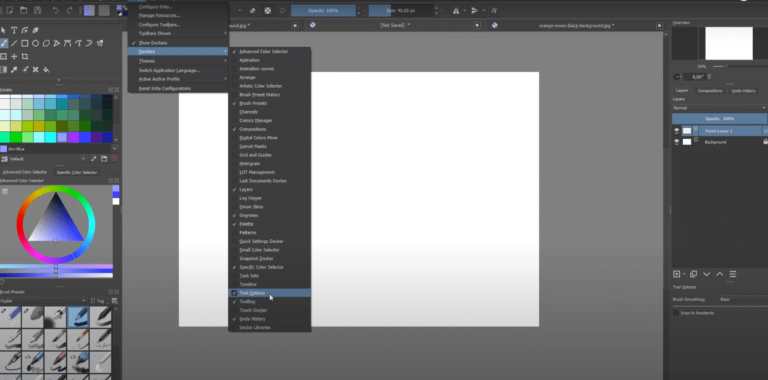
Task: Uncheck the Brush Presets docker
Action: (x=269, y=103)
